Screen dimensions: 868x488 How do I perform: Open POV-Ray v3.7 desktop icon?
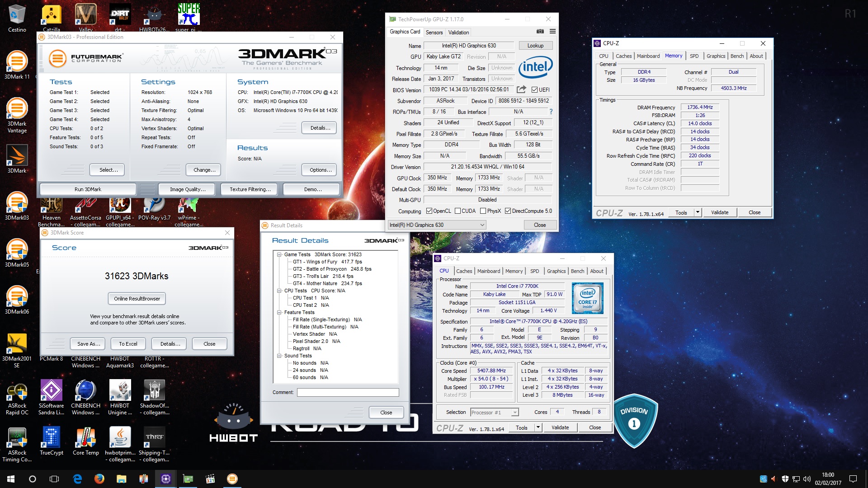click(x=154, y=208)
